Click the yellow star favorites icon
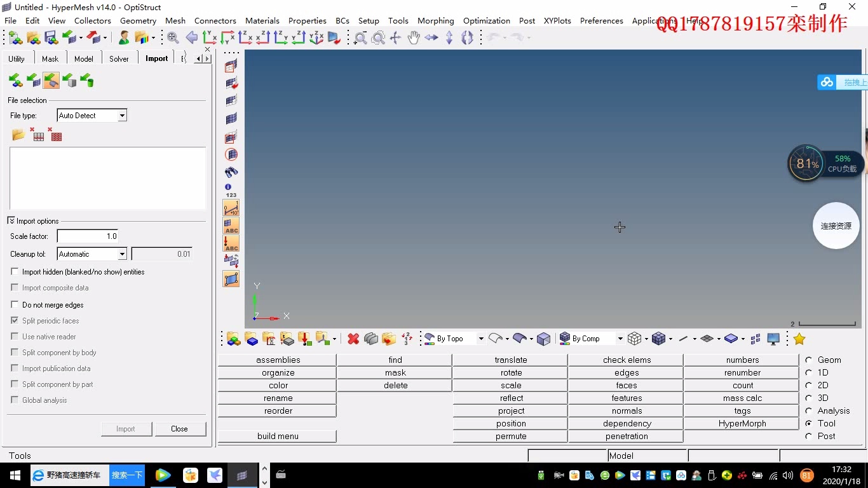 tap(799, 339)
